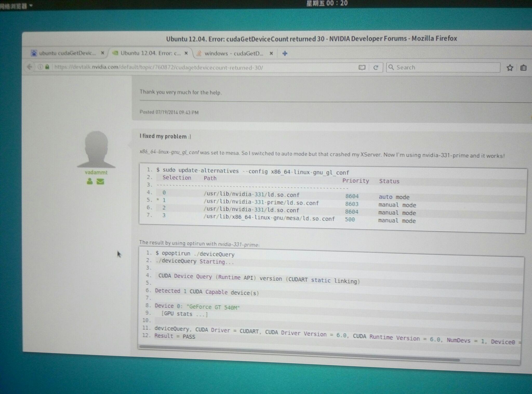Click vadammt's avatar picture
Screen dimensions: 532x394
(96, 149)
